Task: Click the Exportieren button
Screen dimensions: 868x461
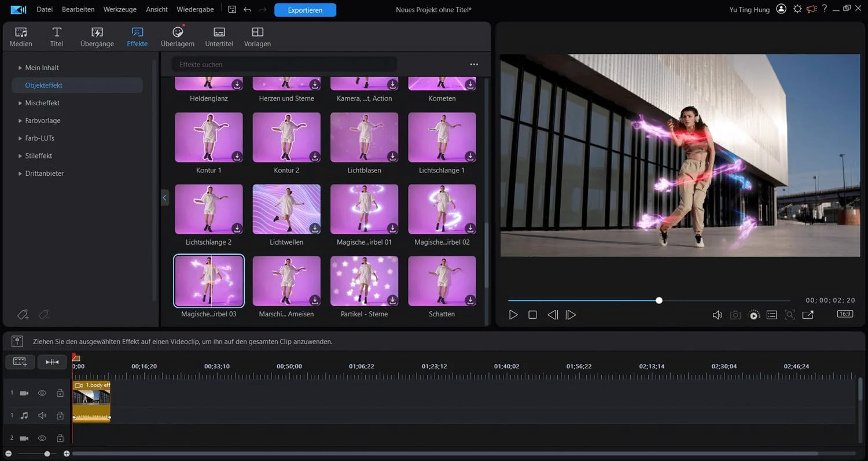Action: tap(305, 10)
